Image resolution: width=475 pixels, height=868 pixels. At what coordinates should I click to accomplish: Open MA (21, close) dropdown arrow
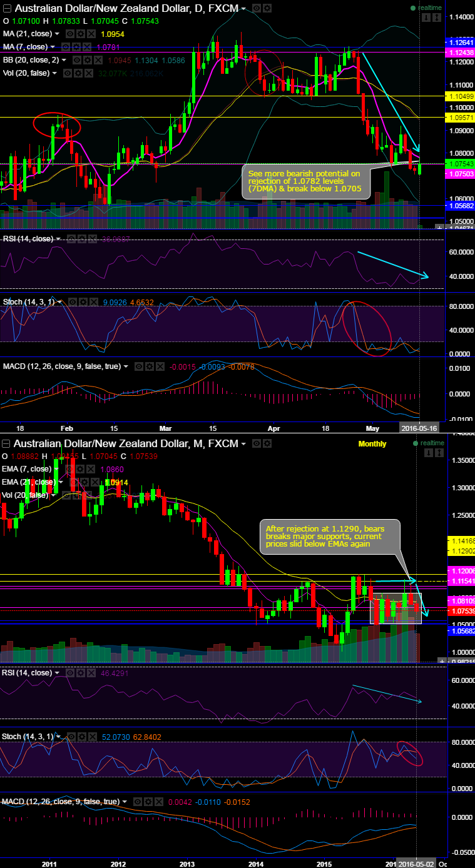(x=57, y=34)
